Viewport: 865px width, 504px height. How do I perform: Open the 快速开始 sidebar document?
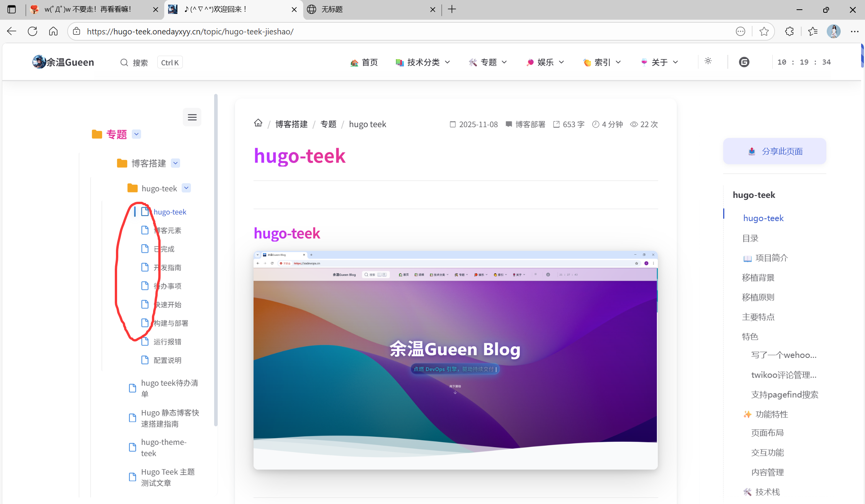pos(167,305)
